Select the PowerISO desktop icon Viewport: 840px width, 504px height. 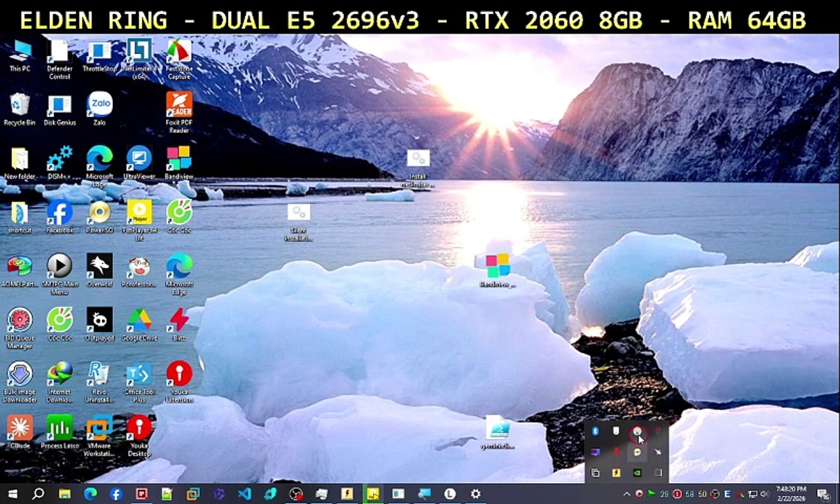click(99, 217)
